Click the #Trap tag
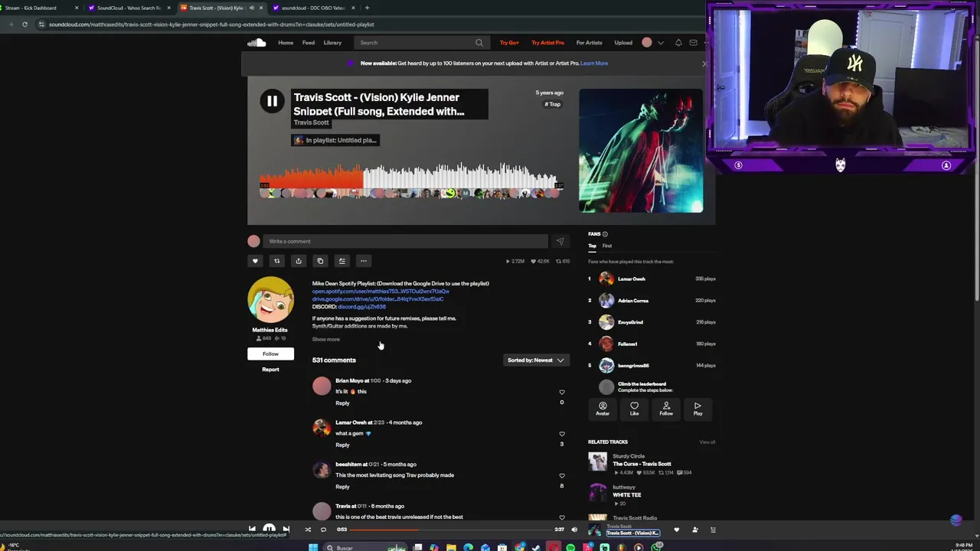 pyautogui.click(x=553, y=104)
